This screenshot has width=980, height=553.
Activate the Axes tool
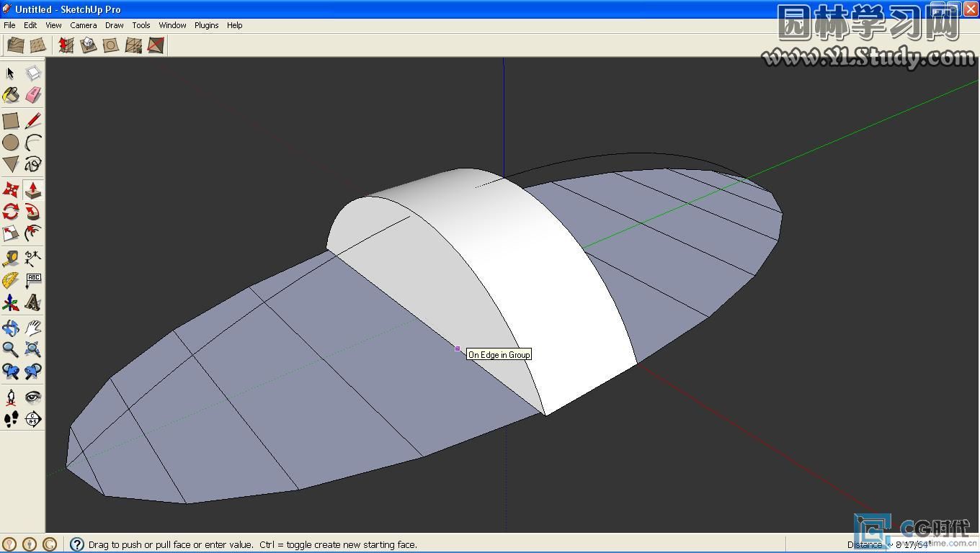pyautogui.click(x=10, y=303)
